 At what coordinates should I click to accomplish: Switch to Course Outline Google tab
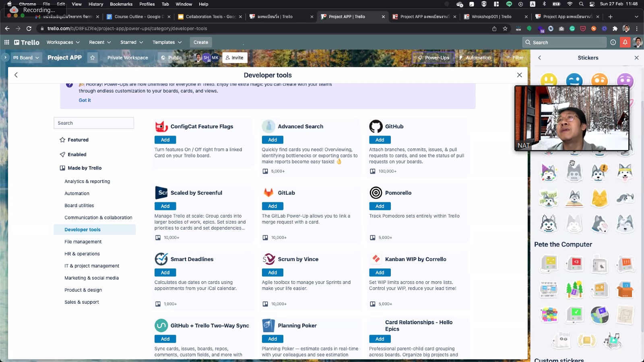pyautogui.click(x=138, y=16)
